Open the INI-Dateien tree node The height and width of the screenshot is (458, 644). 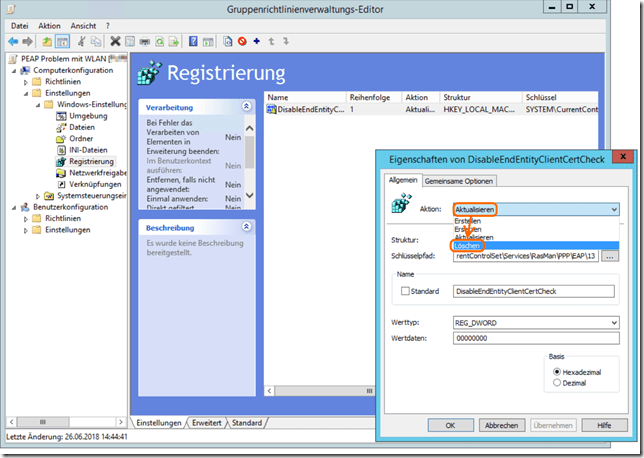pyautogui.click(x=89, y=150)
